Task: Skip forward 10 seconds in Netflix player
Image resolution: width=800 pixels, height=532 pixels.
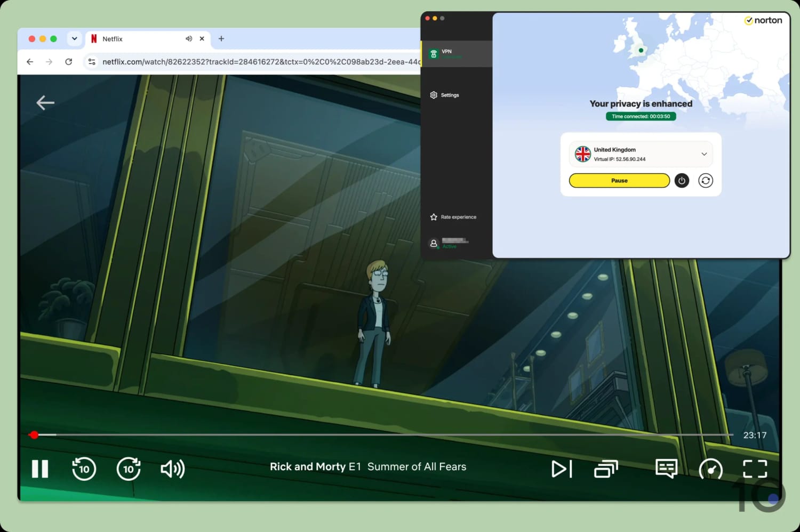Action: (x=129, y=469)
